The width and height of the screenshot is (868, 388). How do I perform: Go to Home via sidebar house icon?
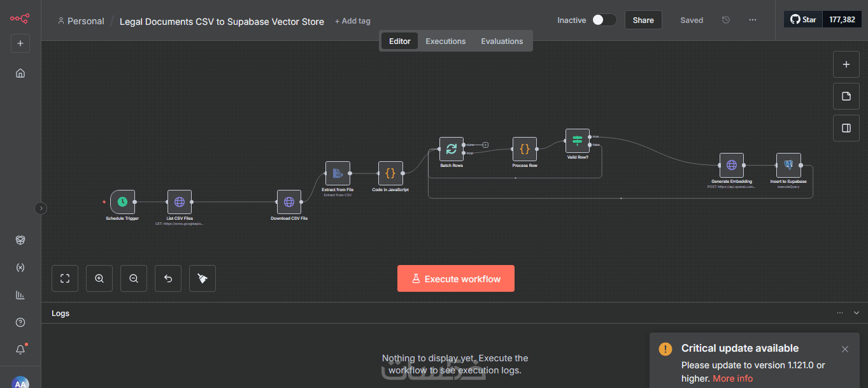point(20,73)
